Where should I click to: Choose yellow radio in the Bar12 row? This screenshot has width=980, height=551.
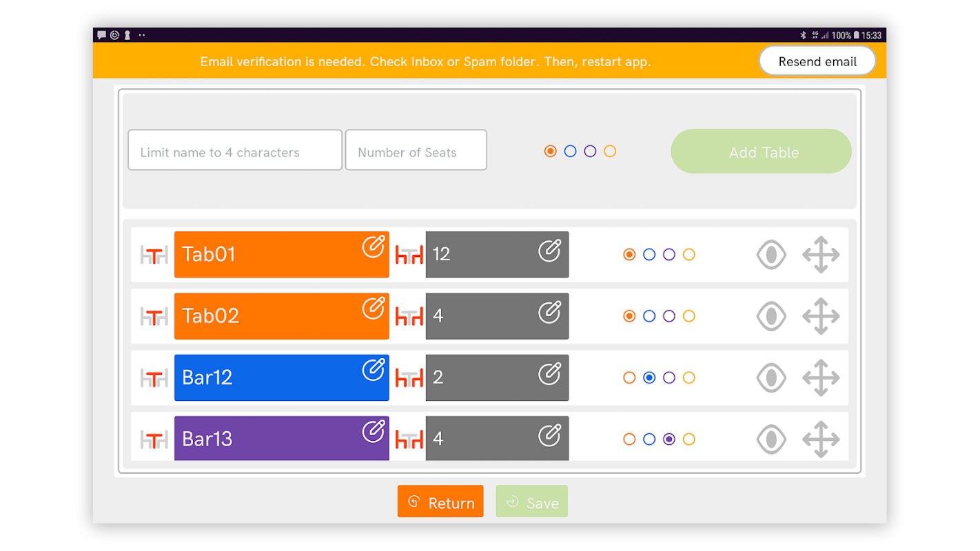pos(688,377)
